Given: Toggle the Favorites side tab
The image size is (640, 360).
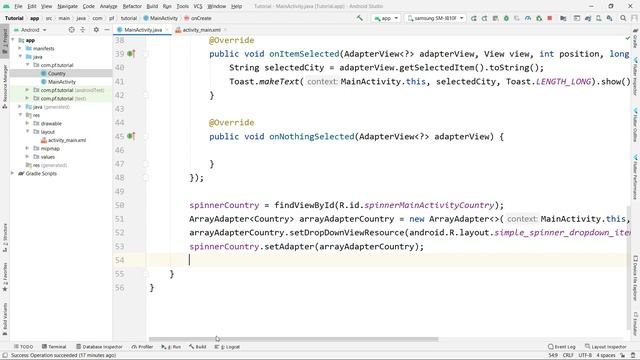Looking at the screenshot, I should [x=5, y=277].
